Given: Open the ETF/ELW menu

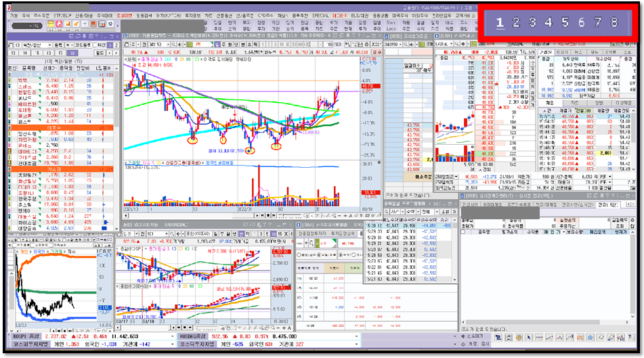Looking at the screenshot, I should click(x=62, y=16).
